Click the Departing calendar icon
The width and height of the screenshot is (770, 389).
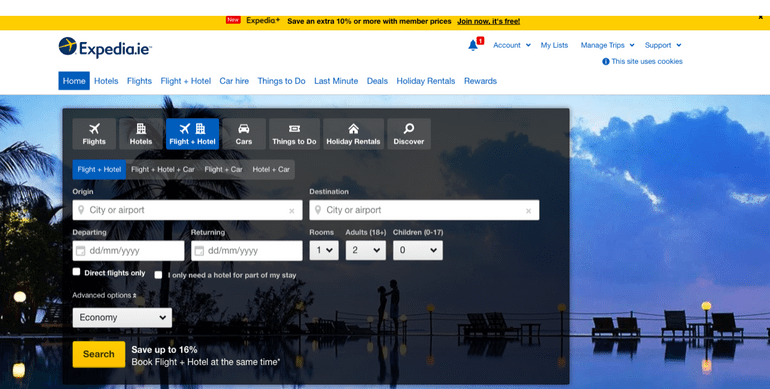coord(81,251)
